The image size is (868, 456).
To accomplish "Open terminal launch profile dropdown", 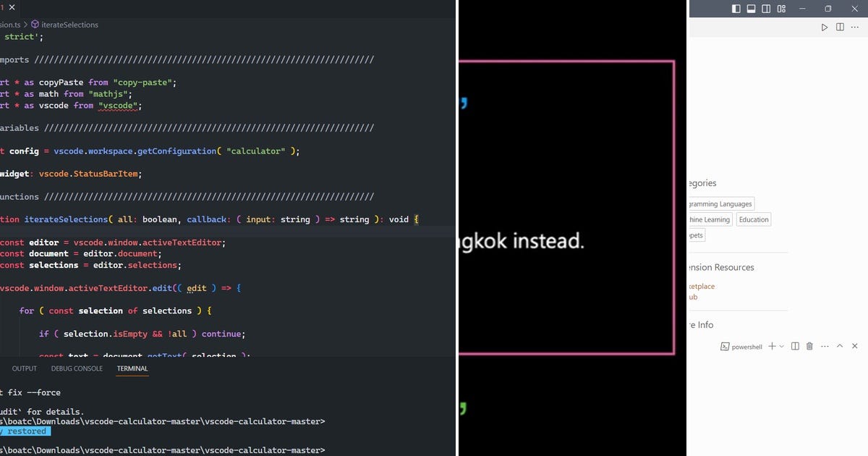I will pyautogui.click(x=781, y=346).
